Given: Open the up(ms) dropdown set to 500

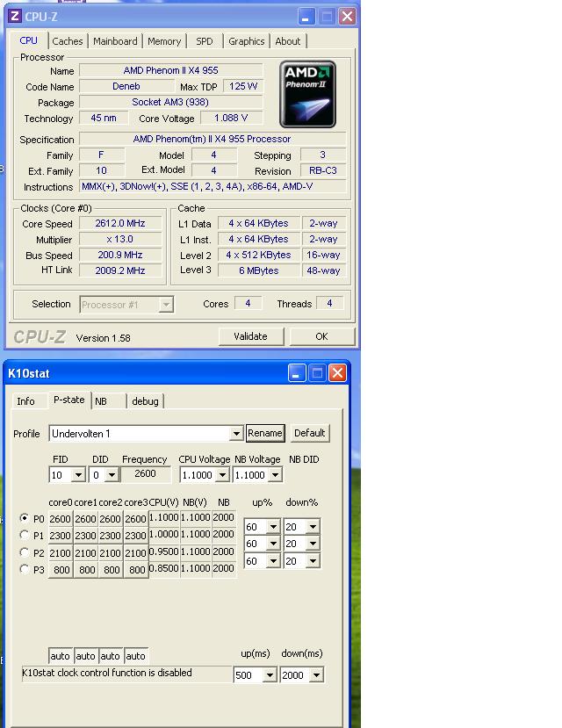Looking at the screenshot, I should (270, 675).
